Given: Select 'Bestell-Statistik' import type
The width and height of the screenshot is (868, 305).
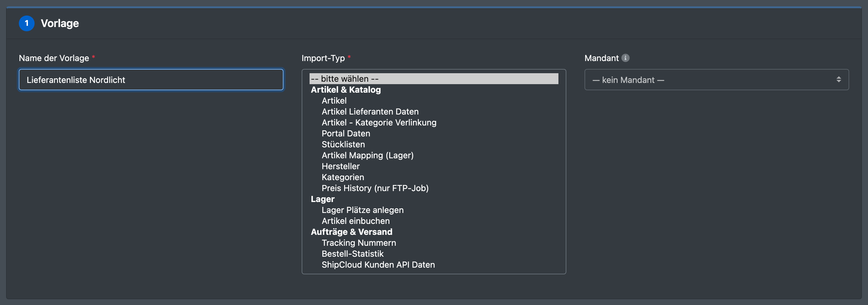Looking at the screenshot, I should pyautogui.click(x=434, y=254).
